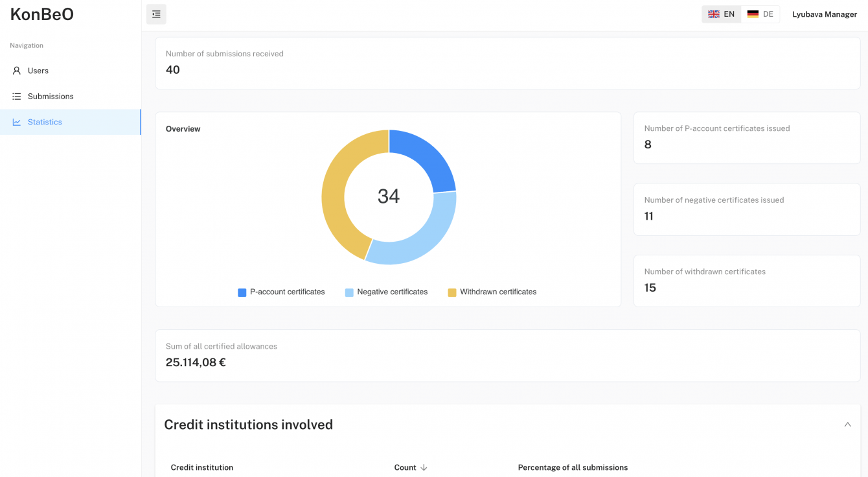This screenshot has width=868, height=477.
Task: Click the UK flag icon
Action: [x=714, y=14]
